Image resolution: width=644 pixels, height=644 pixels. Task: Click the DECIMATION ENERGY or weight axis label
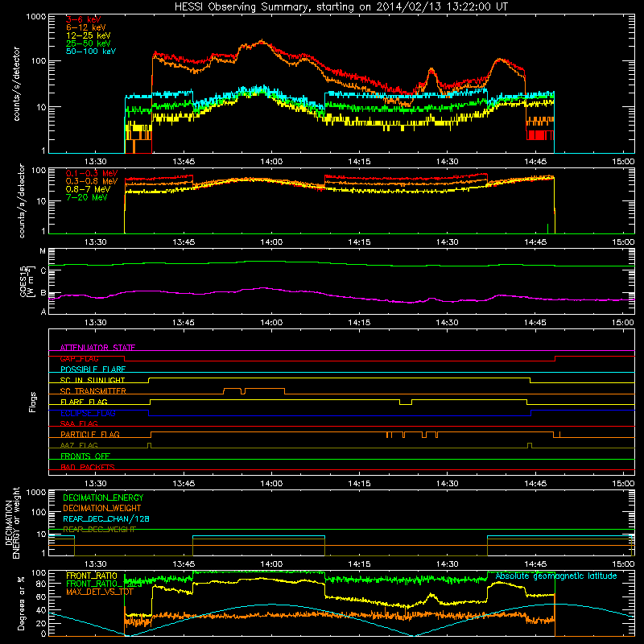(12, 522)
